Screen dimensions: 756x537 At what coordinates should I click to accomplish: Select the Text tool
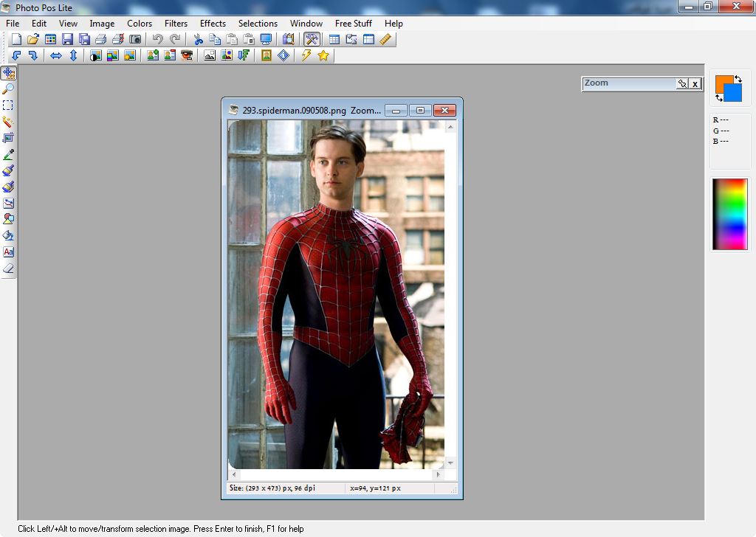8,252
